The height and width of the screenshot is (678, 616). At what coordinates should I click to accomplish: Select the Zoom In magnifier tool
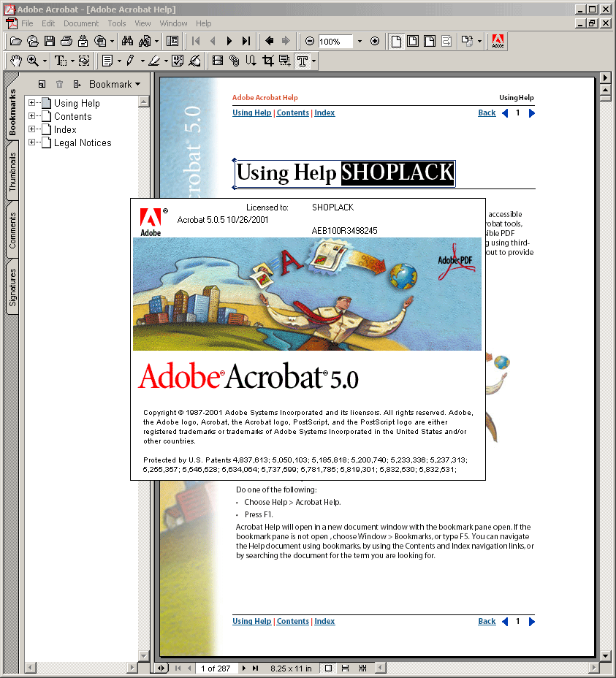coord(32,61)
